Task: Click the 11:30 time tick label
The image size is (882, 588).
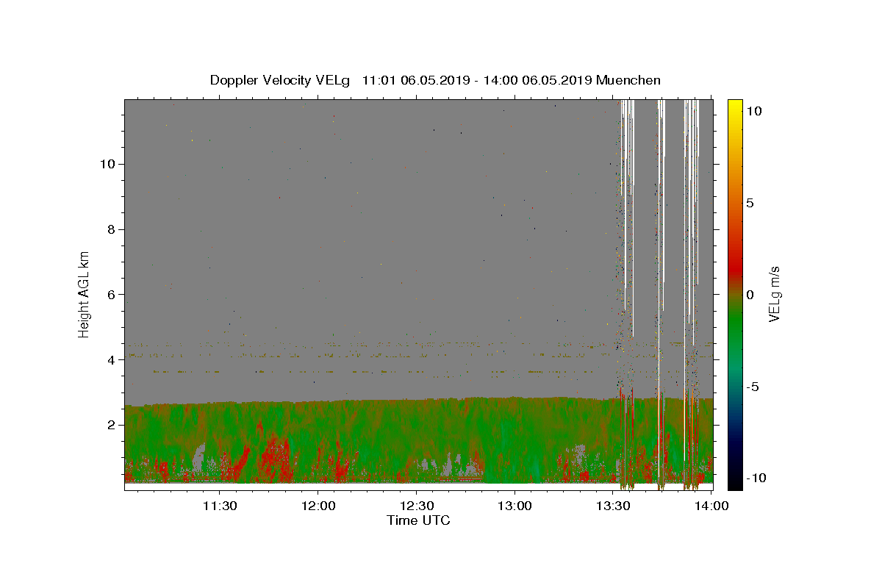Action: click(219, 506)
